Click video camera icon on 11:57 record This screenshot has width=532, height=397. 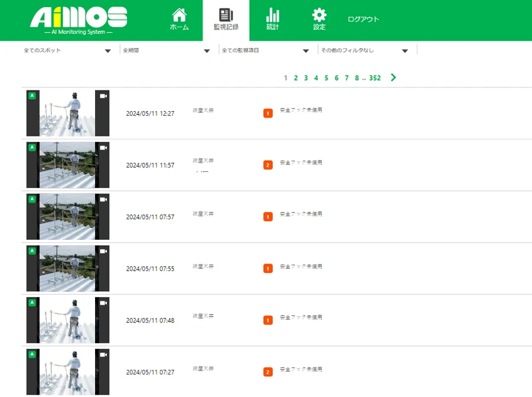(x=103, y=148)
